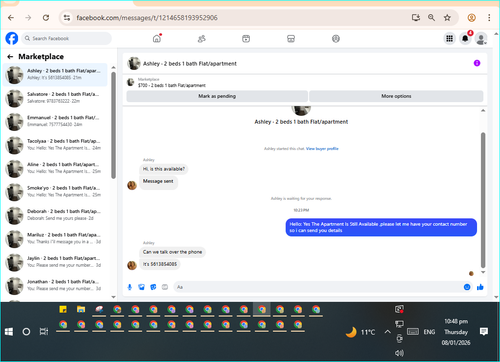Open the Facebook menu grid icon

[x=449, y=39]
